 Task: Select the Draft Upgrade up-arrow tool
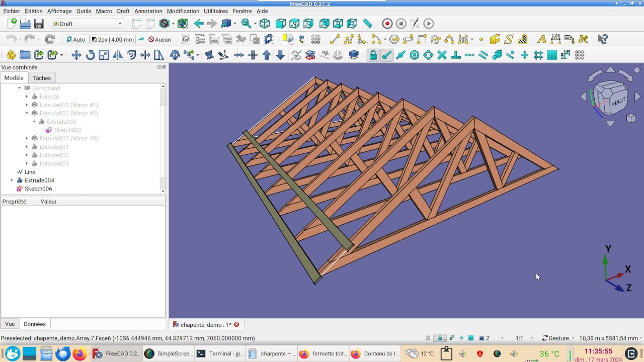[x=267, y=55]
